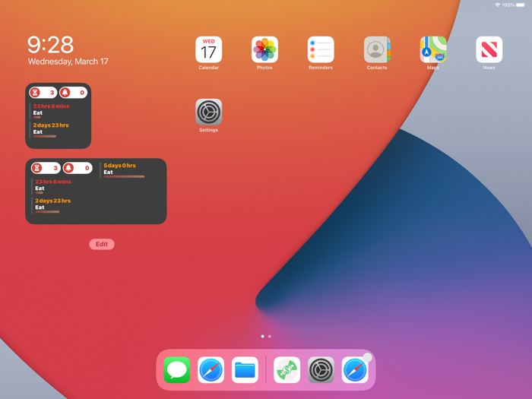The height and width of the screenshot is (399, 532).
Task: Open the Files app in the dock
Action: point(245,370)
